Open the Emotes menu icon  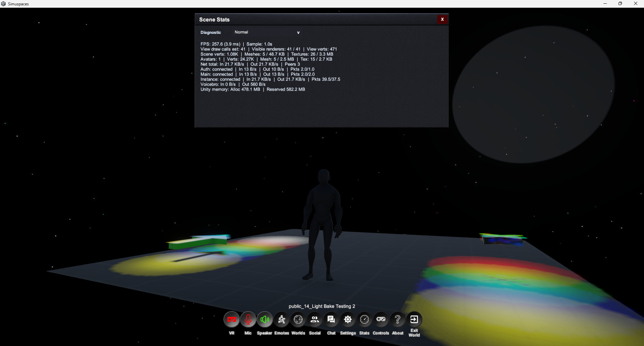click(x=281, y=320)
